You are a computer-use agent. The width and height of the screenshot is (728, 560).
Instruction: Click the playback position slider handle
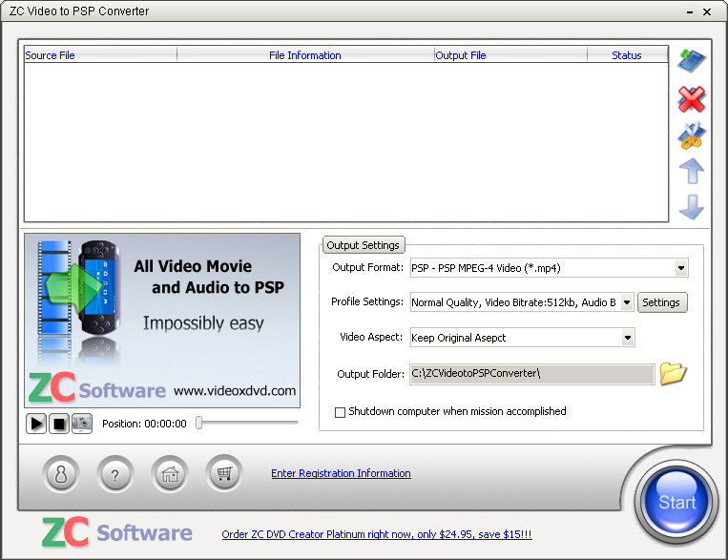[199, 423]
